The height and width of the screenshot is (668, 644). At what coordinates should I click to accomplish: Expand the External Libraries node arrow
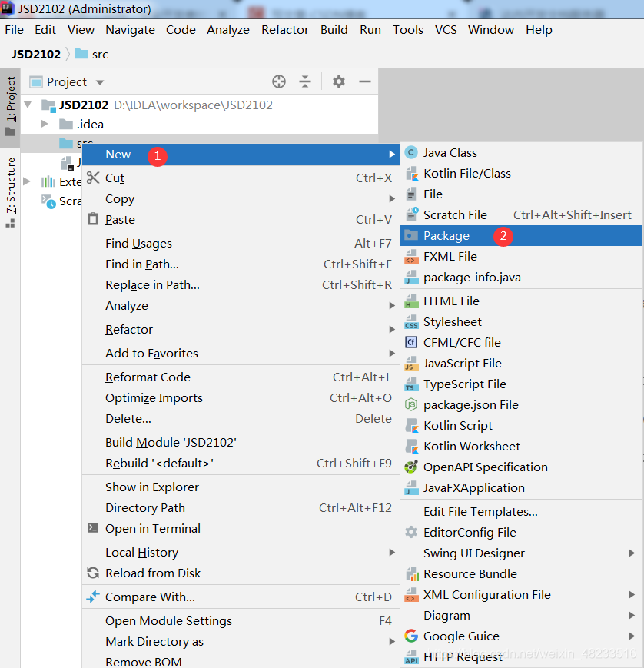27,181
